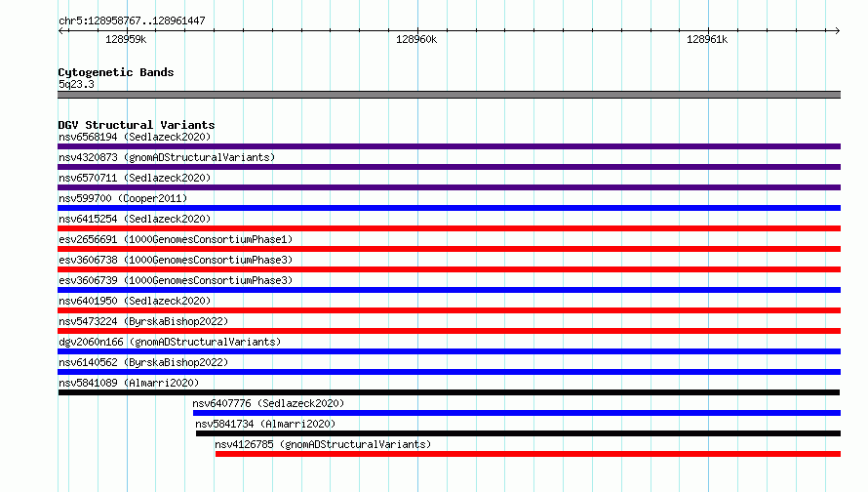Select nsv5473224 (ByrskaBishop2022) label
This screenshot has height=492, width=868.
(143, 321)
